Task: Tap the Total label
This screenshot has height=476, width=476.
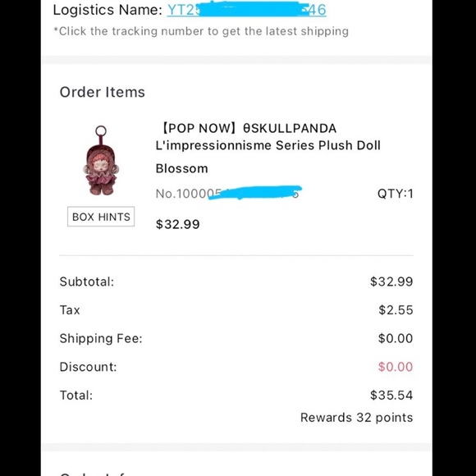Action: [76, 396]
